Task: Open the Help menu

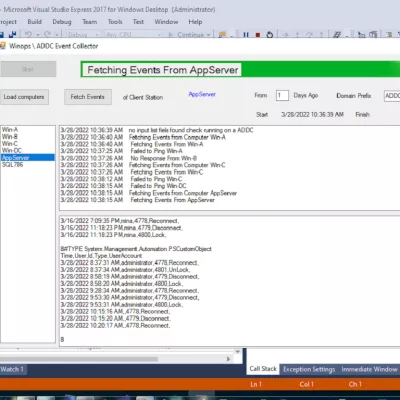Action: click(195, 22)
